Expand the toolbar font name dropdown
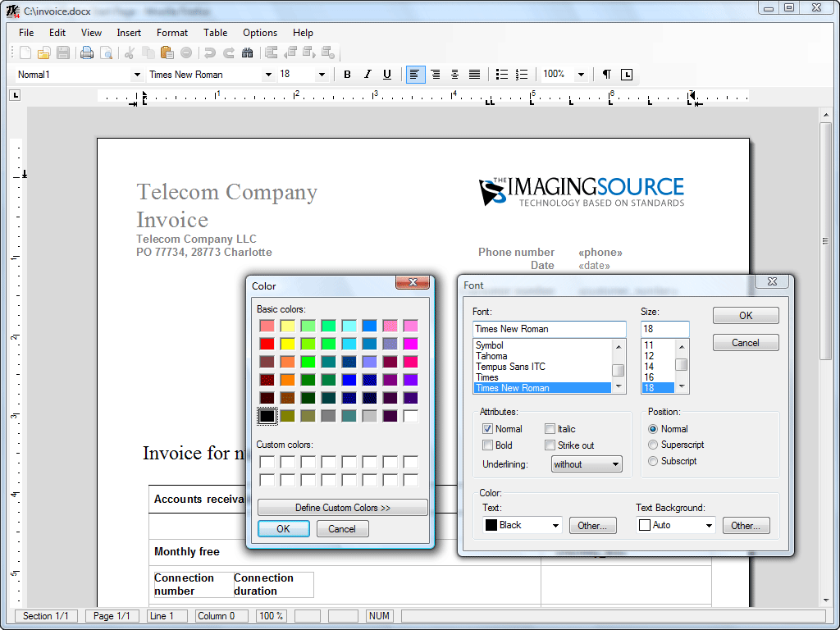The width and height of the screenshot is (840, 630). tap(268, 75)
